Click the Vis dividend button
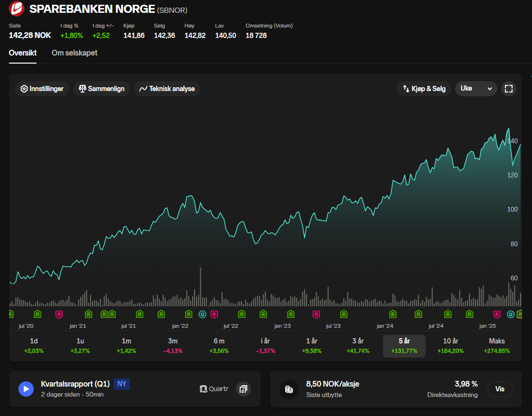The height and width of the screenshot is (416, 532). click(x=500, y=389)
